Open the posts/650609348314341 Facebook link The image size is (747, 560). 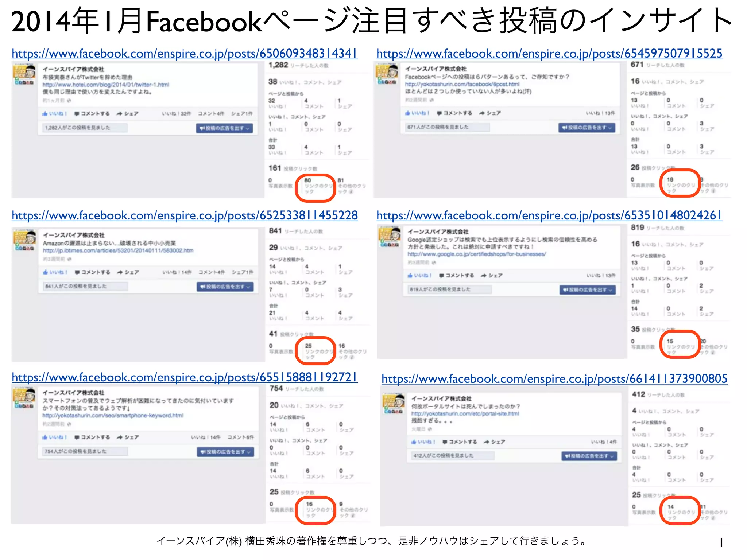coord(185,54)
